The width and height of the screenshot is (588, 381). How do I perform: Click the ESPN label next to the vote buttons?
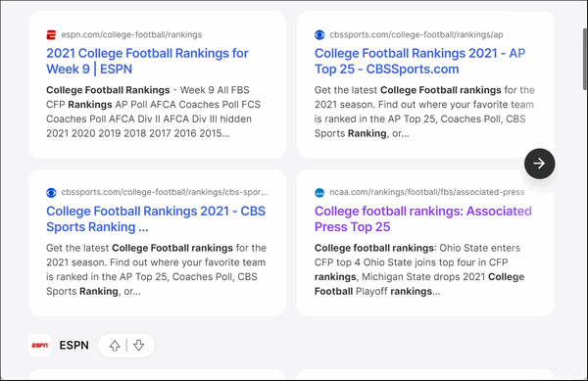click(73, 345)
